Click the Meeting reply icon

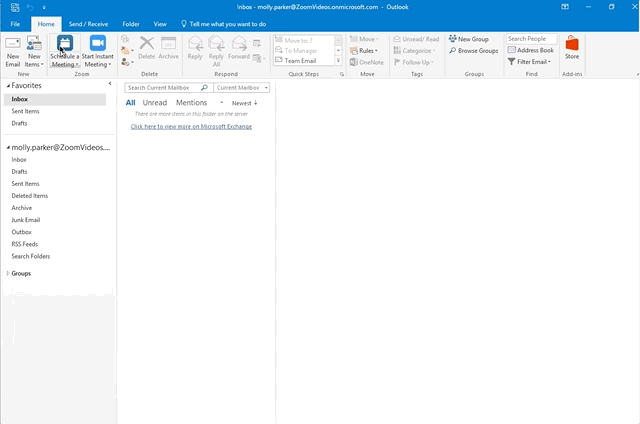tap(257, 43)
